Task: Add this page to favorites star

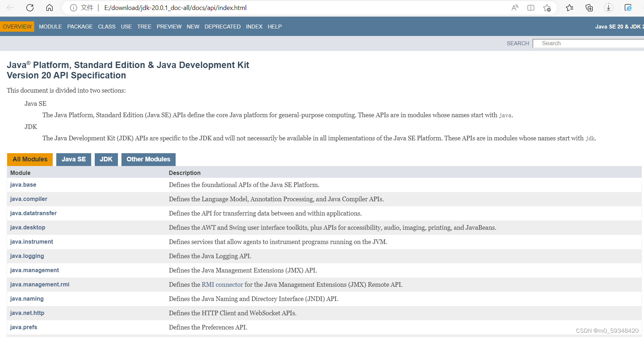Action: [547, 8]
